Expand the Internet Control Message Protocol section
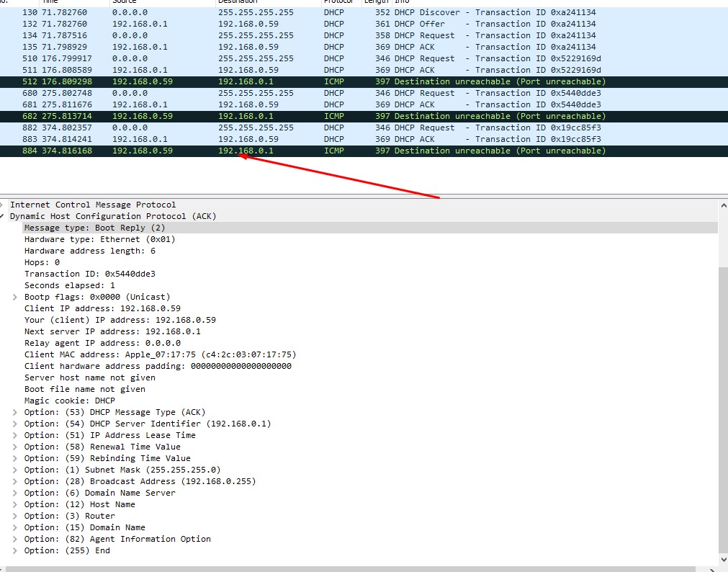 click(x=2, y=205)
